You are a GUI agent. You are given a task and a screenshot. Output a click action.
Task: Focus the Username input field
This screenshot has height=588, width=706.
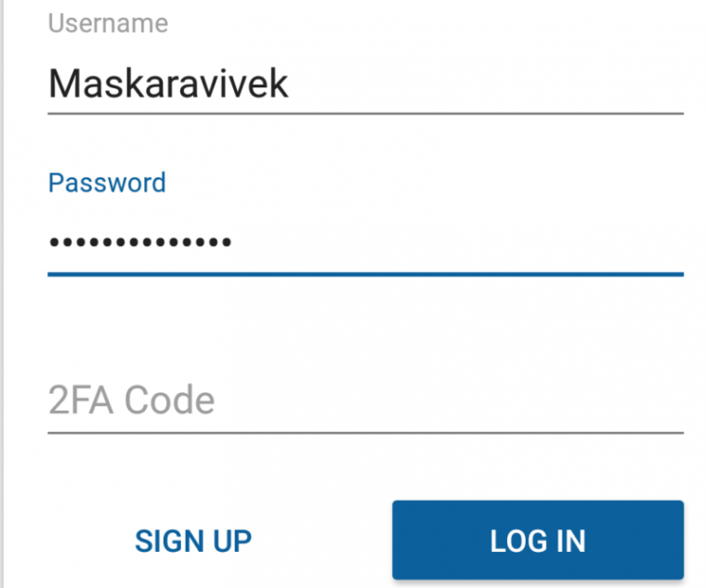point(365,85)
